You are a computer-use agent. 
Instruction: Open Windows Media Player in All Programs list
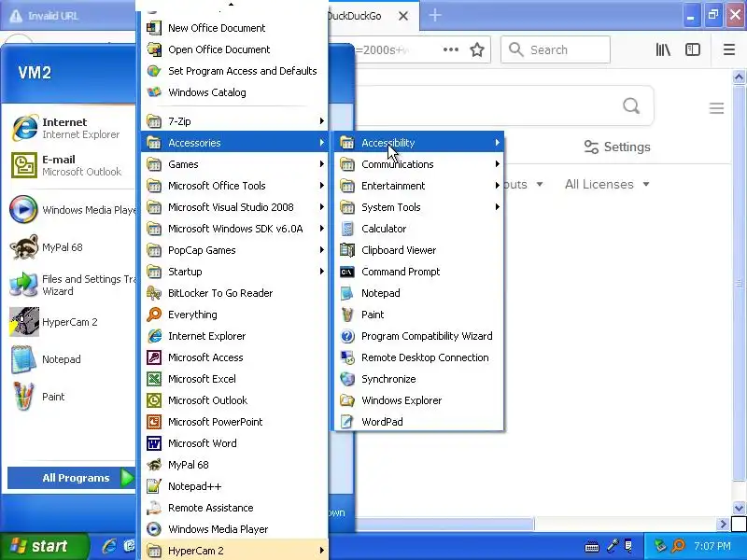click(234, 529)
